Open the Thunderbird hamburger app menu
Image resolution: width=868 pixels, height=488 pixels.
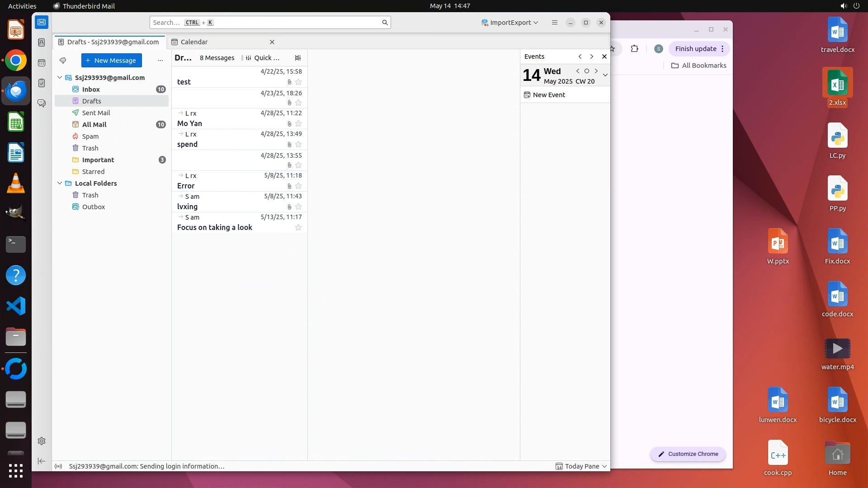555,23
